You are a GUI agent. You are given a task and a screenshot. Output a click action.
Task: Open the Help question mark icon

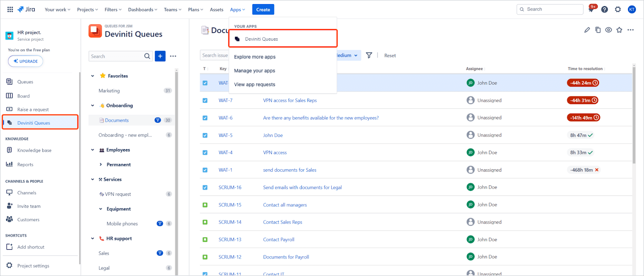(605, 9)
